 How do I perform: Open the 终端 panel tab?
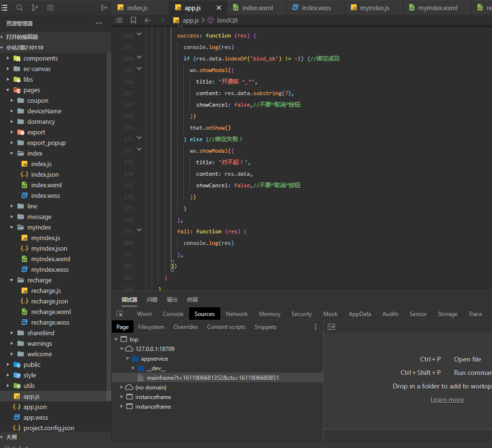point(192,300)
